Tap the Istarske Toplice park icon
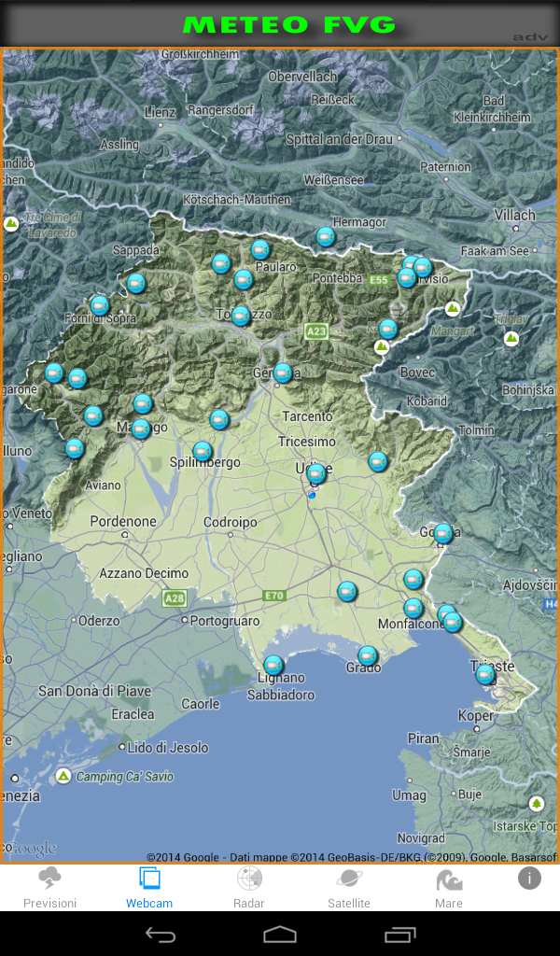This screenshot has height=956, width=560. point(537,803)
